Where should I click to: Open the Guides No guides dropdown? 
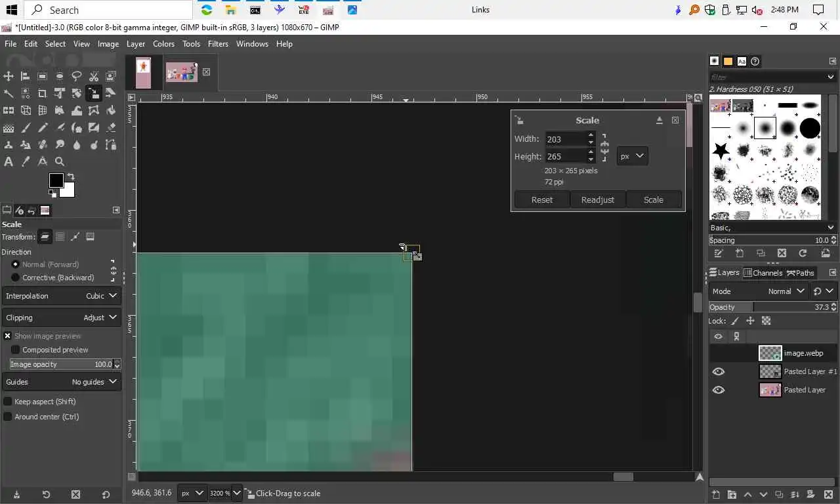(62, 382)
